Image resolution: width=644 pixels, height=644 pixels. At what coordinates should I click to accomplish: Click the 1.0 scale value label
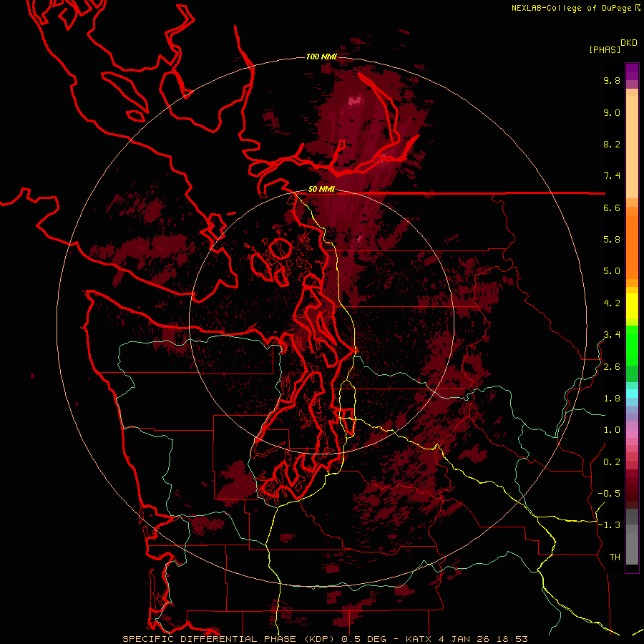pos(612,430)
